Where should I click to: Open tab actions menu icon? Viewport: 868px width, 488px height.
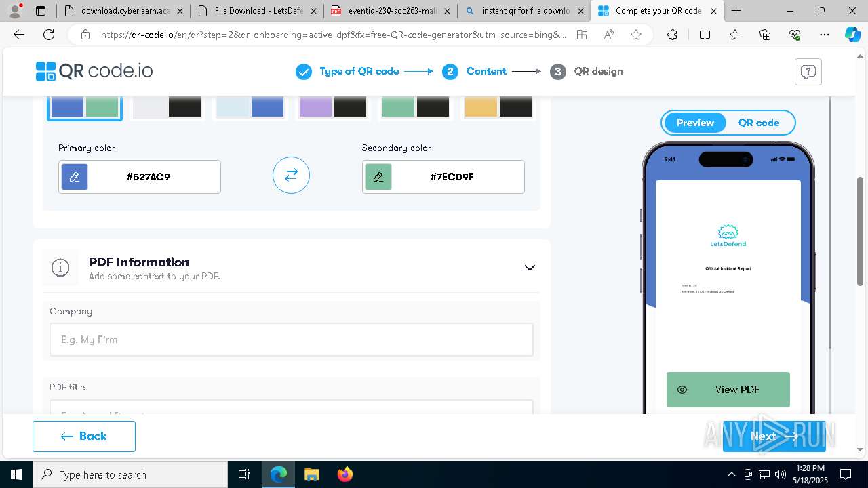pos(41,11)
